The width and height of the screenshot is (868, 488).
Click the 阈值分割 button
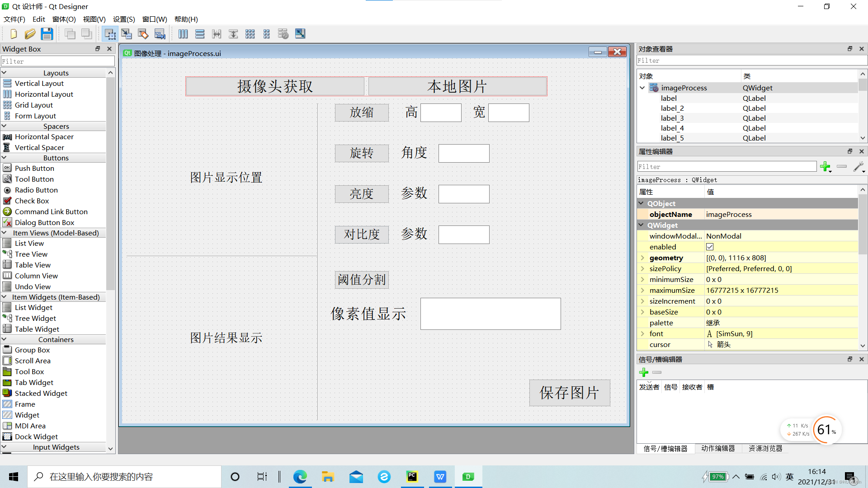click(361, 279)
